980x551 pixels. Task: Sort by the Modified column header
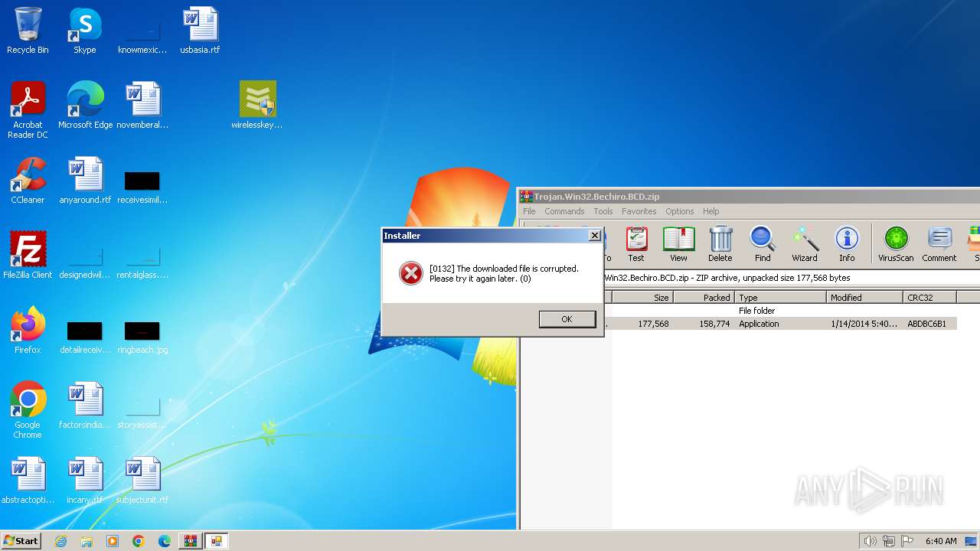click(x=864, y=298)
